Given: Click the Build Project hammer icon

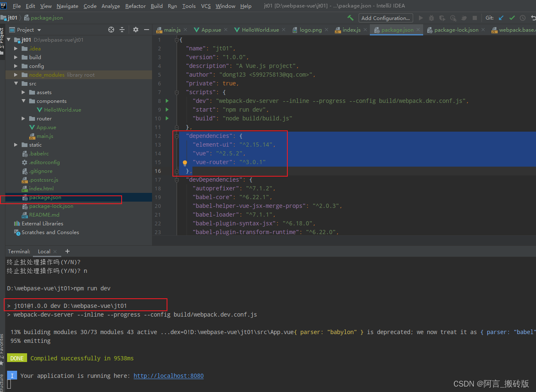Looking at the screenshot, I should 351,18.
